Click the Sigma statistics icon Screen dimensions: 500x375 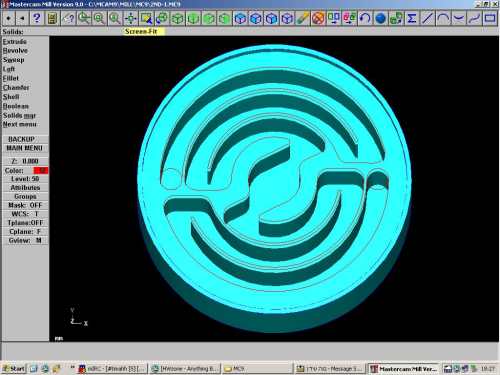pyautogui.click(x=412, y=18)
